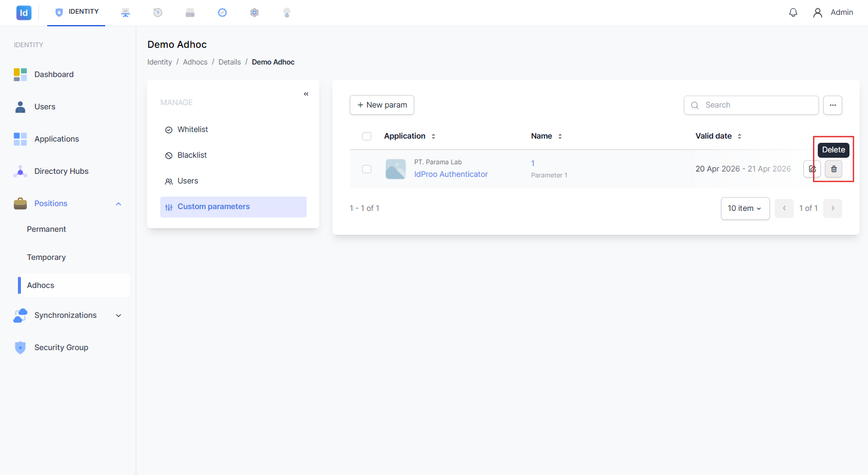Go to previous page arrow
The image size is (868, 475).
click(x=784, y=209)
